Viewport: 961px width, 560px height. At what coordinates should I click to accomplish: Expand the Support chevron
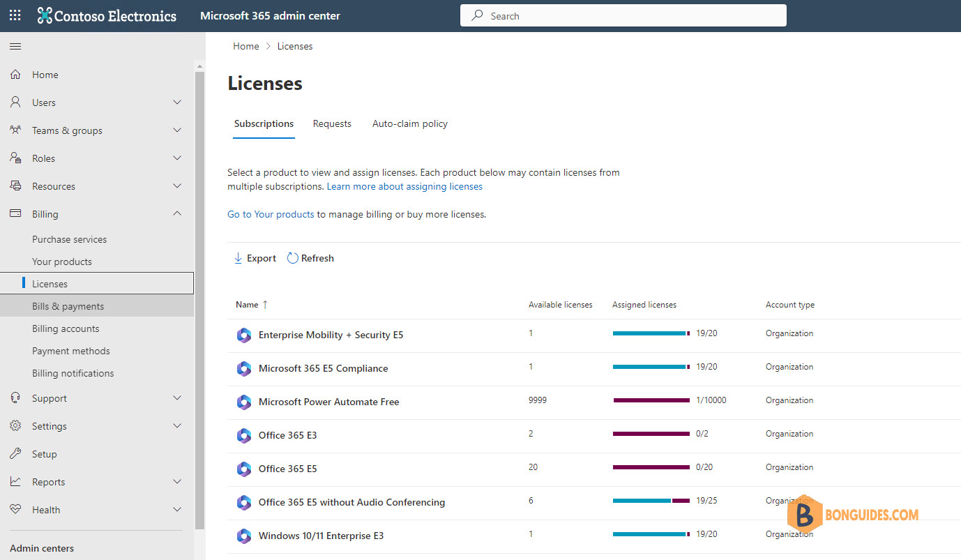[177, 398]
